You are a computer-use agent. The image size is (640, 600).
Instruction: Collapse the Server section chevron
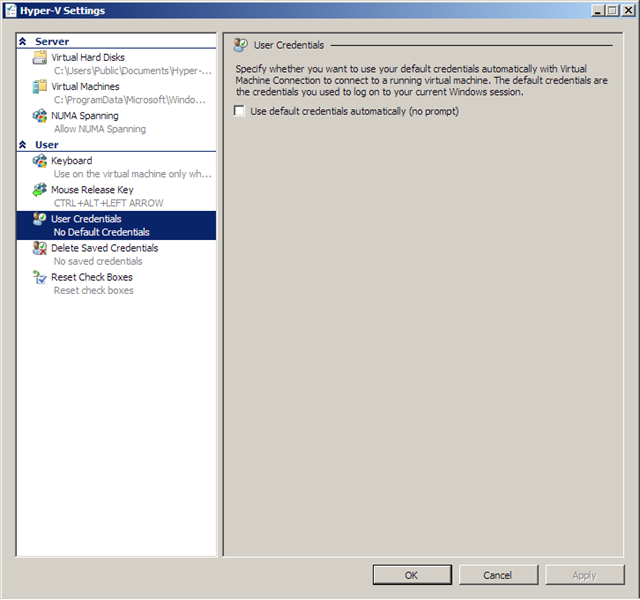coord(22,41)
